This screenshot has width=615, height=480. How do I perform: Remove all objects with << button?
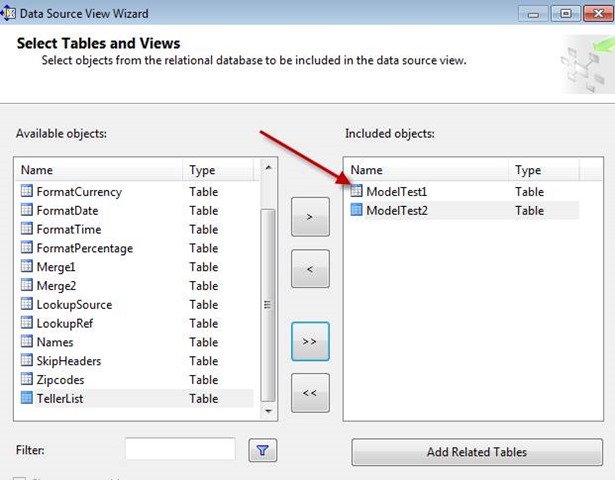coord(310,393)
